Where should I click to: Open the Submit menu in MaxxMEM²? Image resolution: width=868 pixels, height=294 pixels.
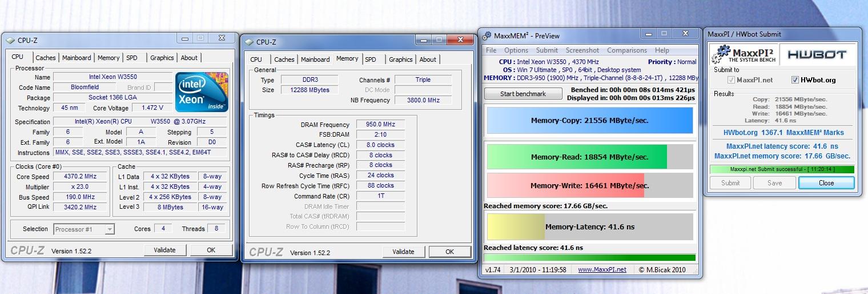(547, 50)
